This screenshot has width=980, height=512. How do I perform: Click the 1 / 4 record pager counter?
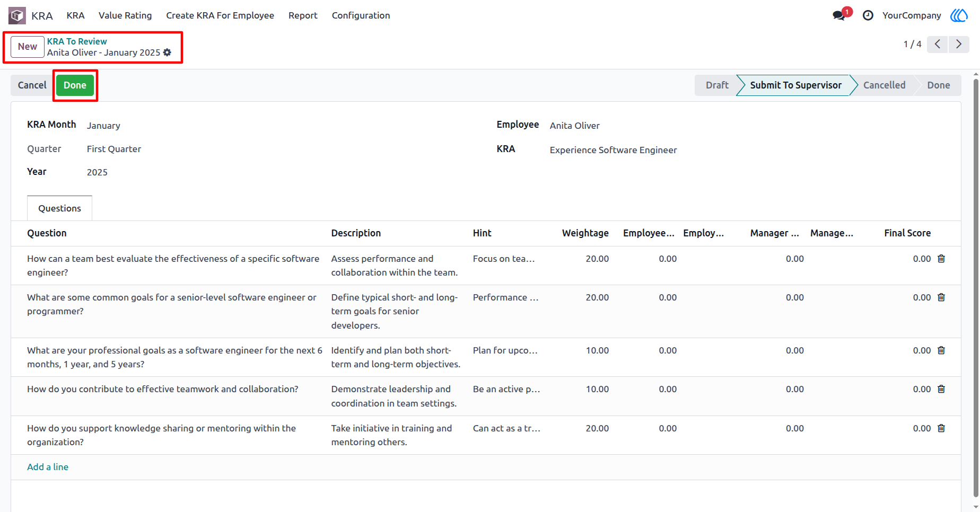pos(912,44)
